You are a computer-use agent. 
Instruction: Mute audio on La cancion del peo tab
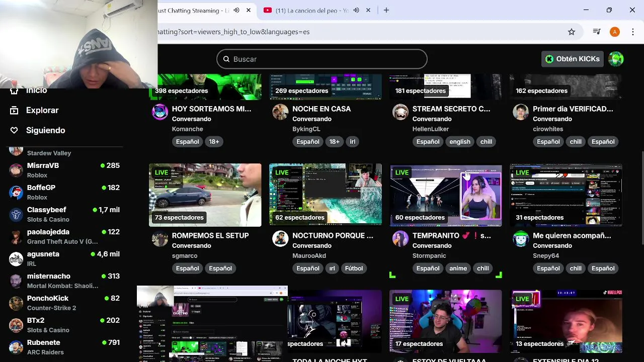tap(356, 10)
